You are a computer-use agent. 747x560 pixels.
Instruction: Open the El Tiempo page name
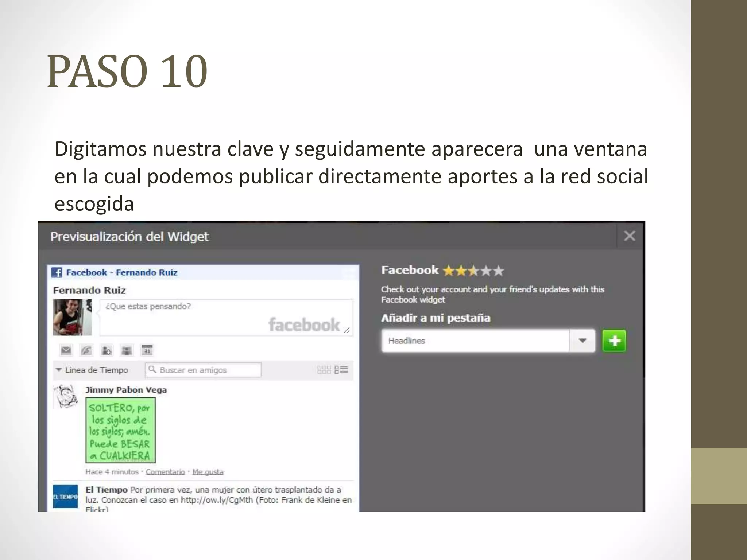[x=107, y=490]
